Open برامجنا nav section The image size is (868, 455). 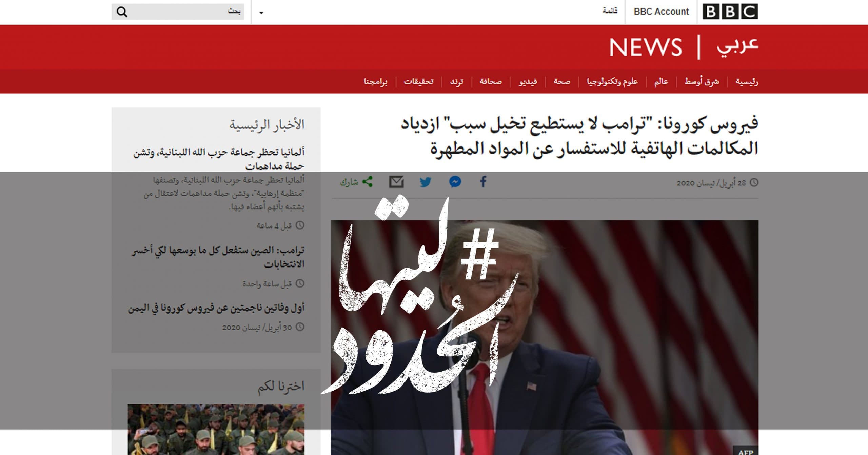click(375, 82)
